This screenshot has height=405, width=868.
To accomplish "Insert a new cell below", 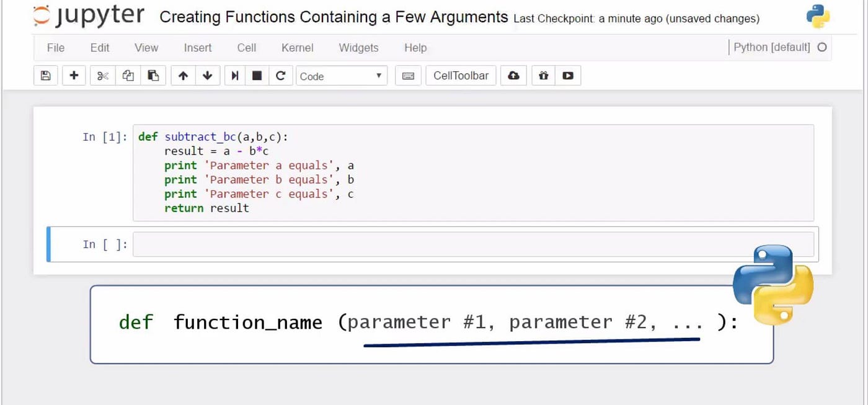I will [74, 75].
